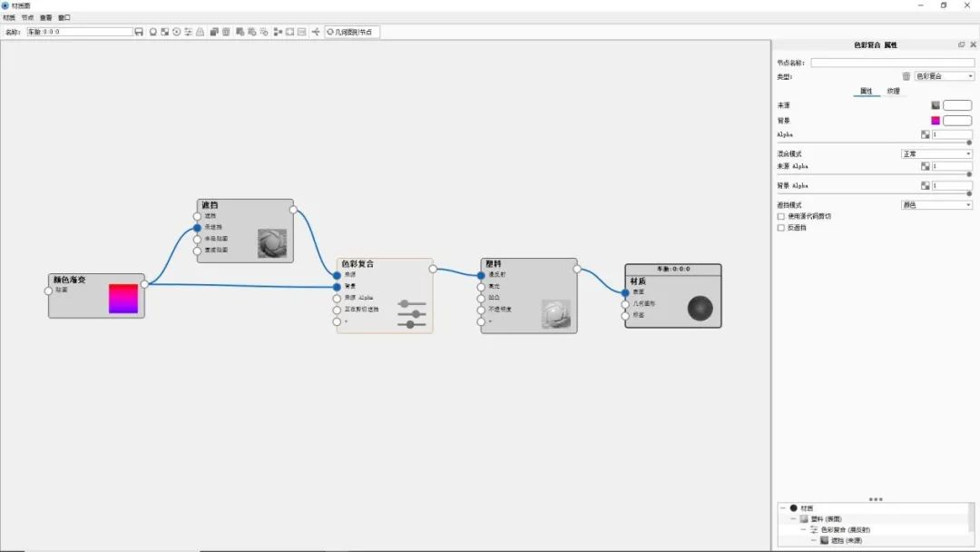Viewport: 980px width, 552px height.
Task: Click the trash icon in the top toolbar
Action: coord(226,32)
